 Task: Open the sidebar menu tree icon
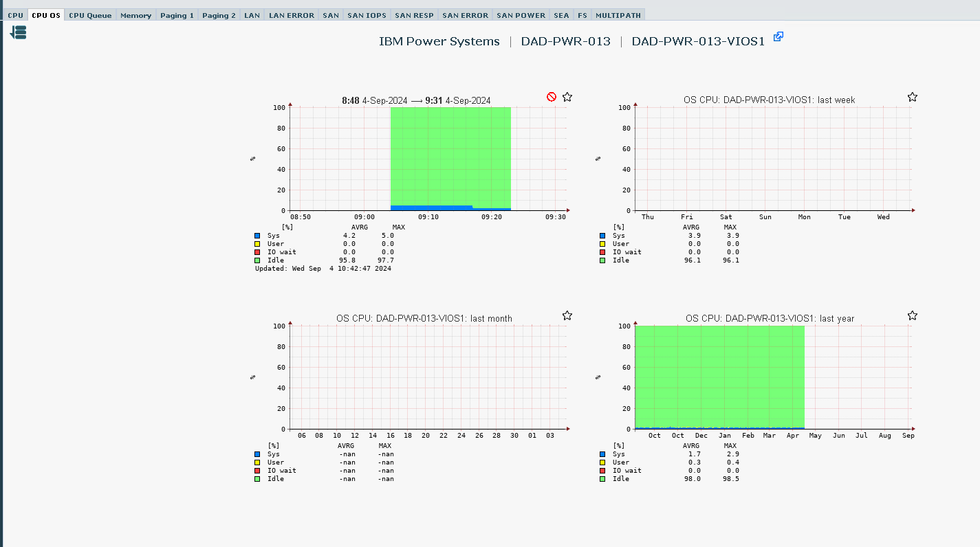(18, 32)
